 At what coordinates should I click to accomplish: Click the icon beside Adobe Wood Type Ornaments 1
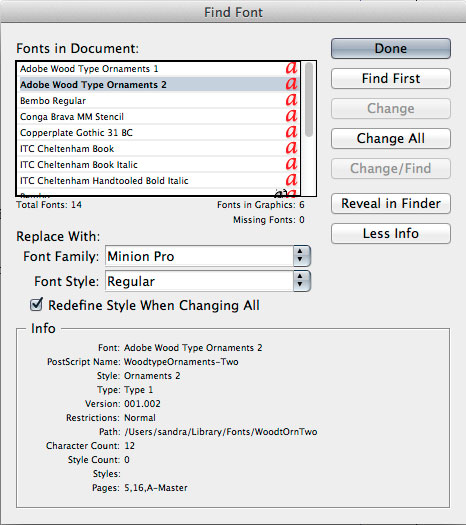tap(291, 68)
